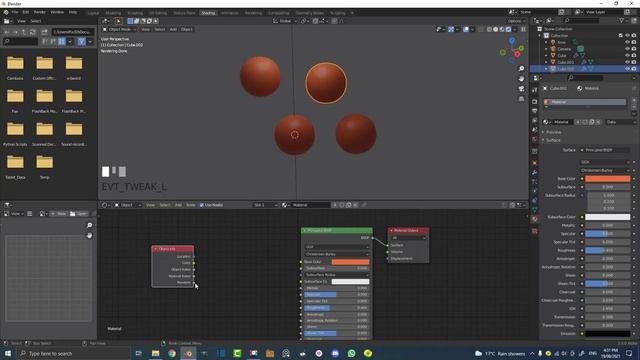Viewport: 640px width, 360px height.
Task: Open the Tool properties tab icon
Action: [x=535, y=90]
